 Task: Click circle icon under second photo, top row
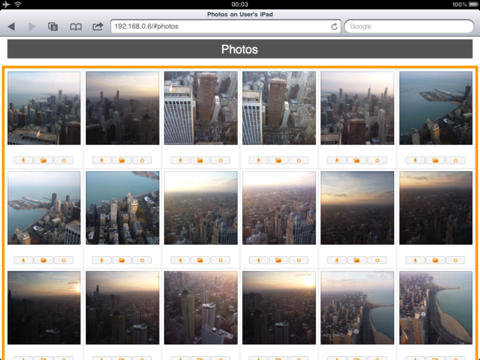click(x=142, y=160)
